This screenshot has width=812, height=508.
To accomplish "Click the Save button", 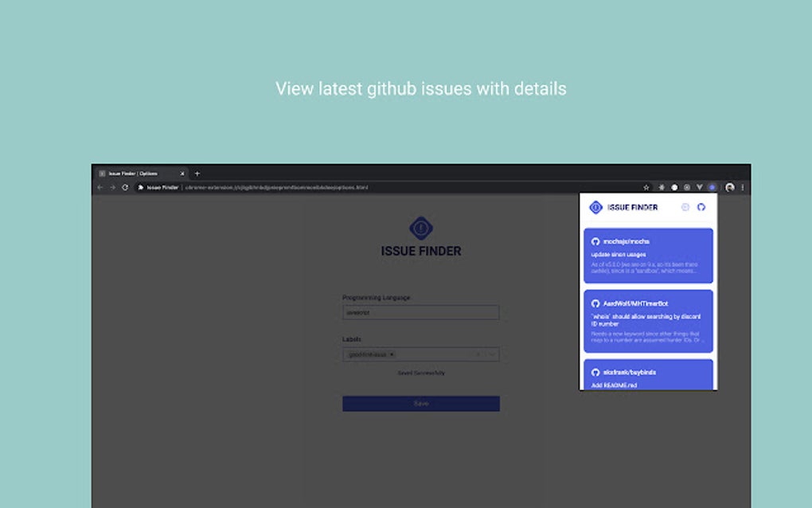I will [420, 404].
